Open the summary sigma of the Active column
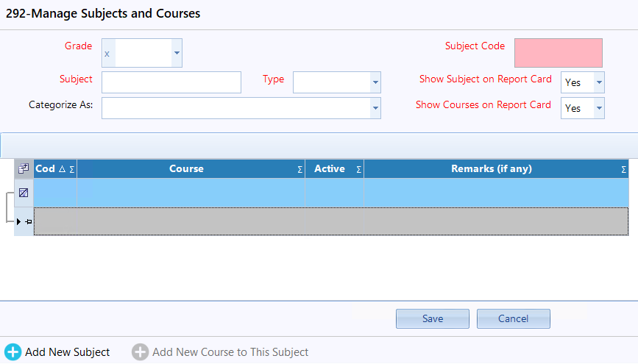The image size is (638, 364). coord(359,170)
